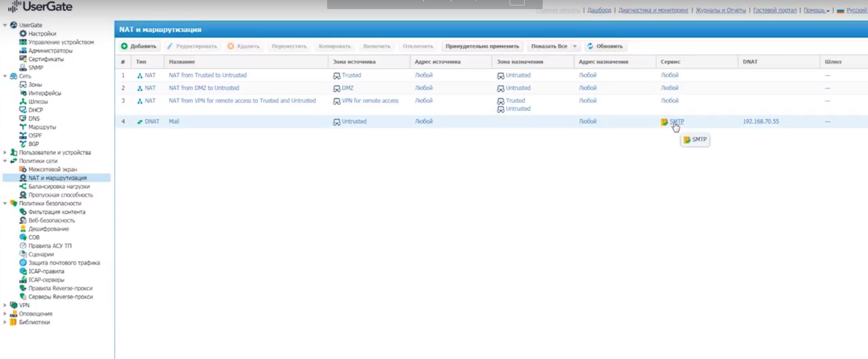The width and height of the screenshot is (868, 359).
Task: Expand Пользователи и устройства section
Action: pyautogui.click(x=5, y=152)
